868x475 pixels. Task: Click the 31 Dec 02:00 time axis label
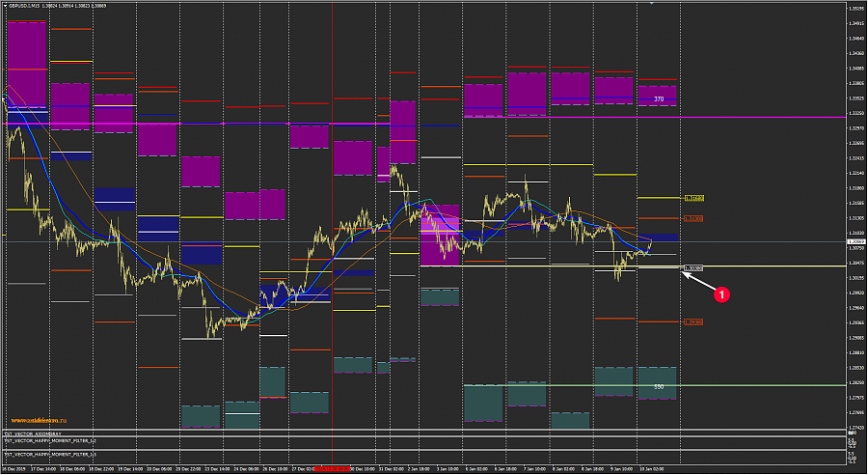coord(392,469)
